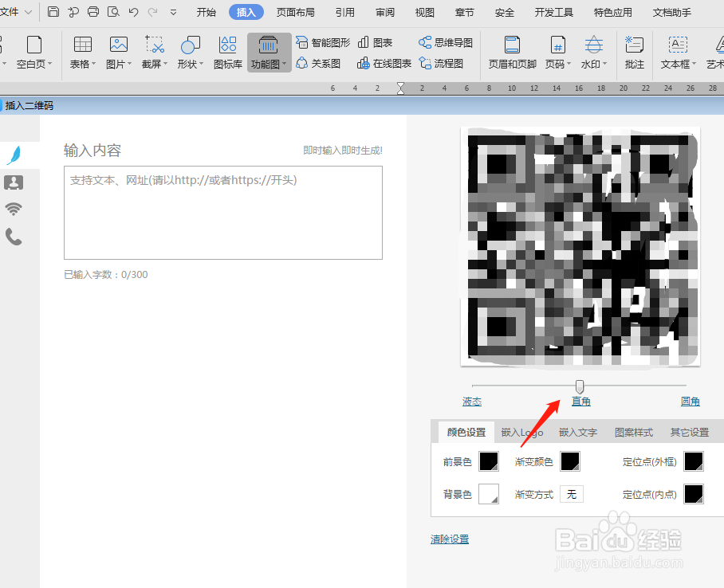This screenshot has height=588, width=724.
Task: Click the 圆角 rounded style link
Action: [x=691, y=402]
